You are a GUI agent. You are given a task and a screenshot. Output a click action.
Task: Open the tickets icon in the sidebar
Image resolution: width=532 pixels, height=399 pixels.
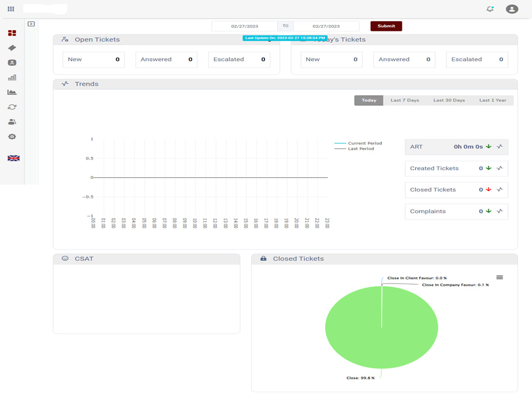click(x=12, y=48)
